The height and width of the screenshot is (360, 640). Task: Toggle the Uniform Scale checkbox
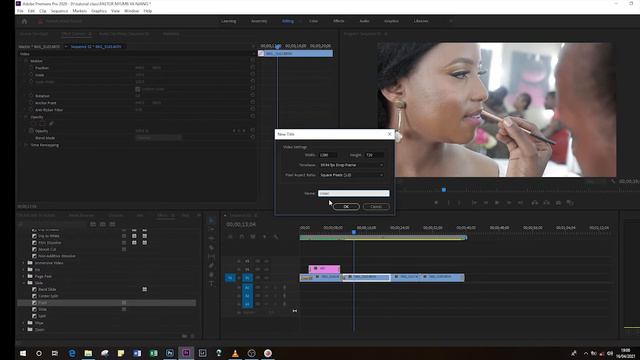pyautogui.click(x=138, y=89)
